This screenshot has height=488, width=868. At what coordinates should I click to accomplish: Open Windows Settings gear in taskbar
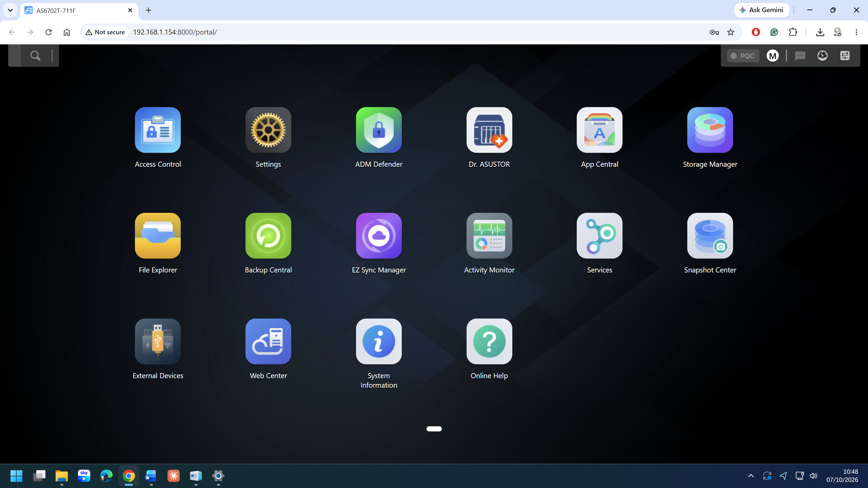point(218,476)
